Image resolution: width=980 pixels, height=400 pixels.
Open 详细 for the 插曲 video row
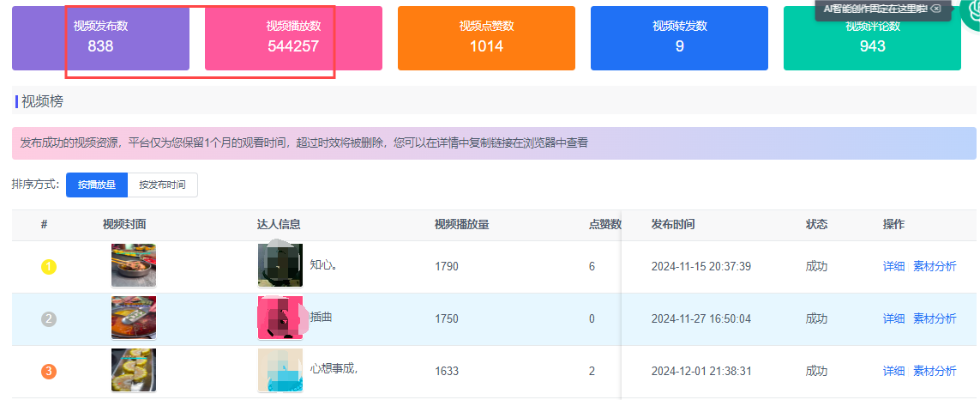pyautogui.click(x=893, y=318)
